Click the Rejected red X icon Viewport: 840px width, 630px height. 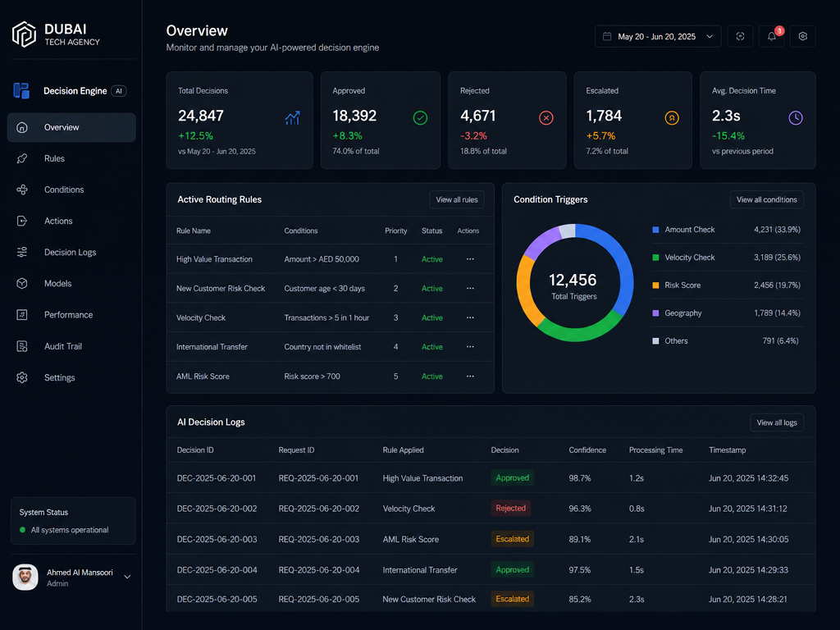coord(546,118)
